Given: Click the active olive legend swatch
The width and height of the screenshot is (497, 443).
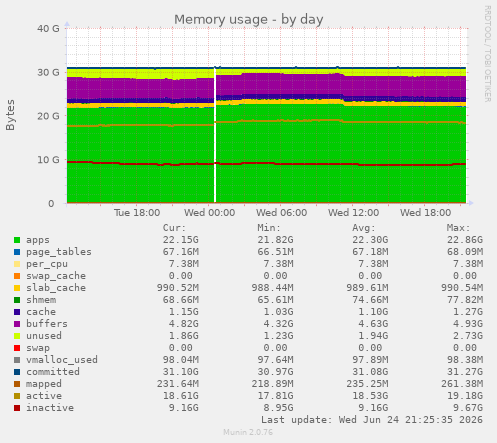Looking at the screenshot, I should point(17,396).
